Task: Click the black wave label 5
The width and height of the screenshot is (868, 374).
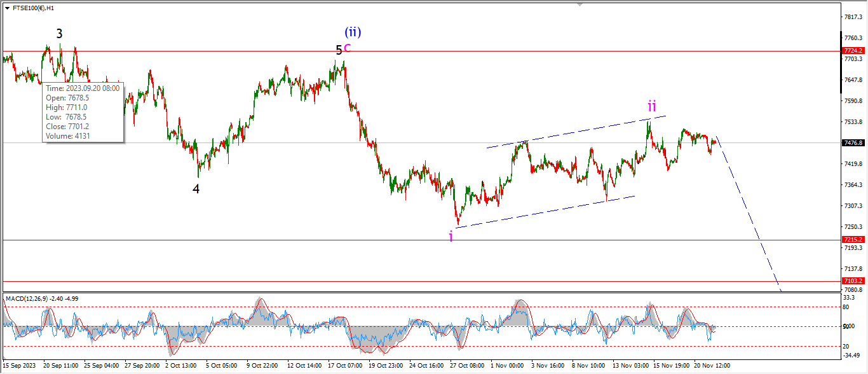Action: coord(339,50)
